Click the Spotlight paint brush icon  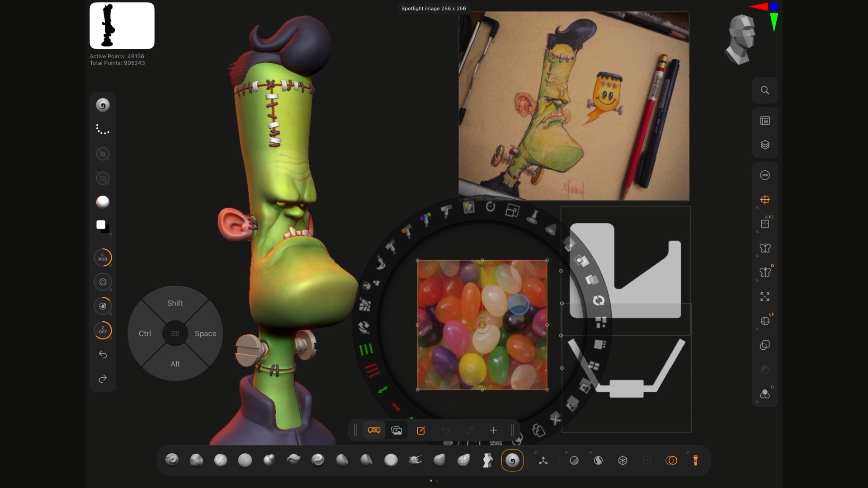click(469, 207)
